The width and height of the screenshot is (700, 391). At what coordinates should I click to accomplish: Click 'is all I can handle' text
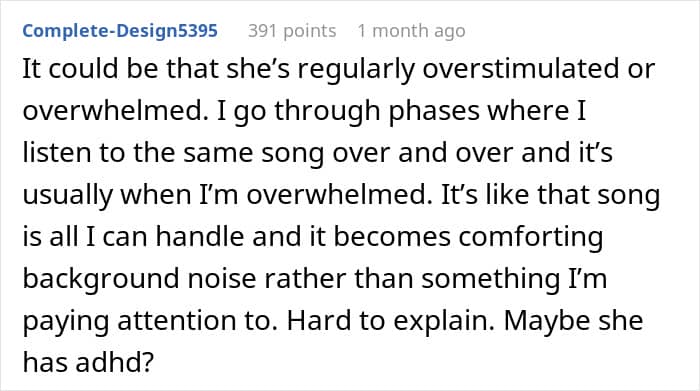click(x=133, y=236)
